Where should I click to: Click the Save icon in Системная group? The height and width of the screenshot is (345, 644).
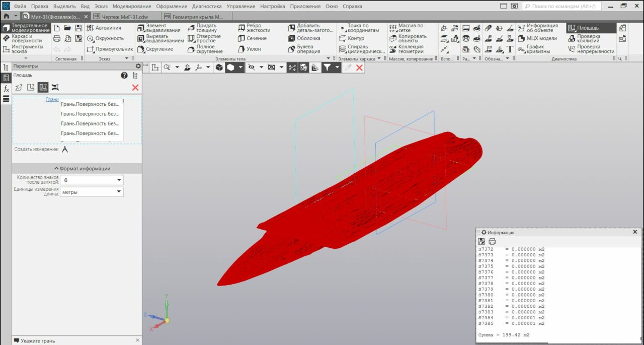point(79,28)
